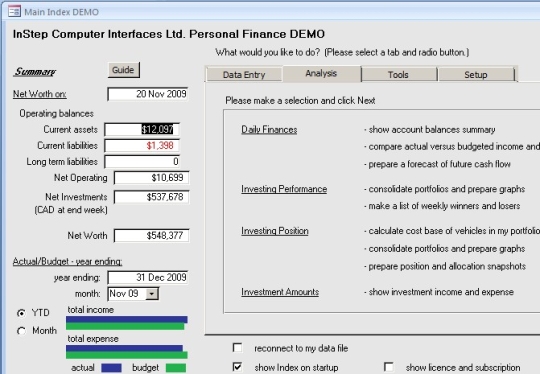Image resolution: width=540 pixels, height=374 pixels.
Task: Click the Nov 09 month combo box
Action: coord(133,294)
